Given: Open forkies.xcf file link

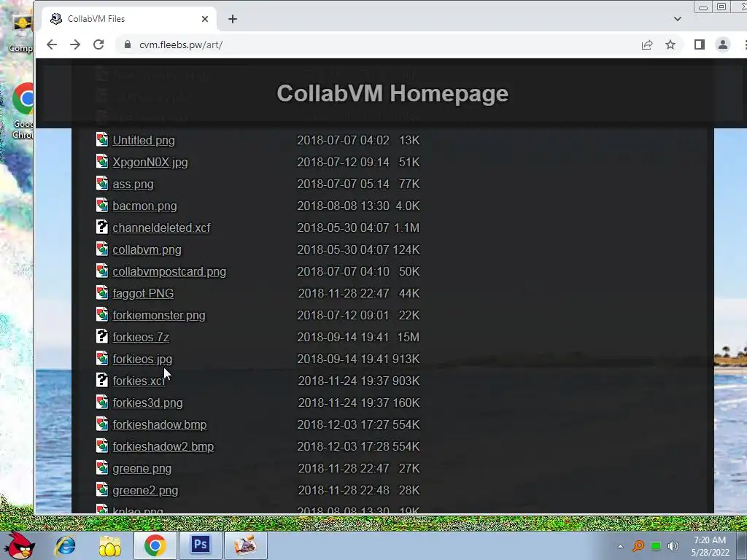Looking at the screenshot, I should pyautogui.click(x=139, y=381).
